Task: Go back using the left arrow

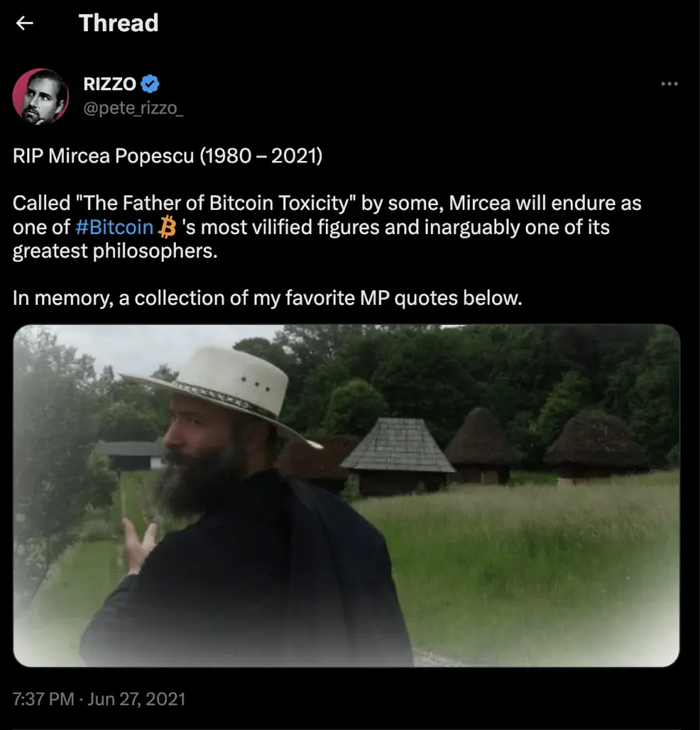Action: pyautogui.click(x=24, y=23)
